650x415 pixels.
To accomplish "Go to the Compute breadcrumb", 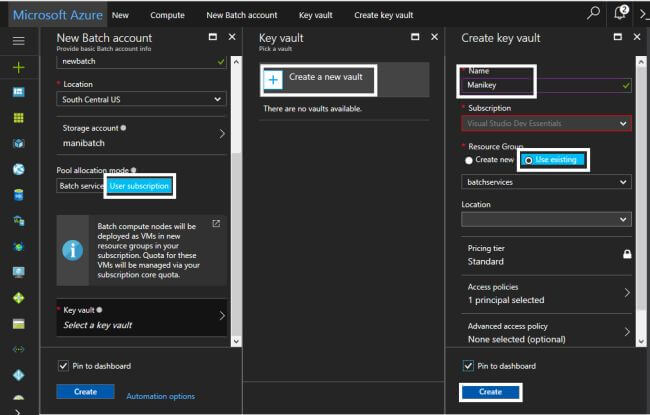I will [x=167, y=15].
